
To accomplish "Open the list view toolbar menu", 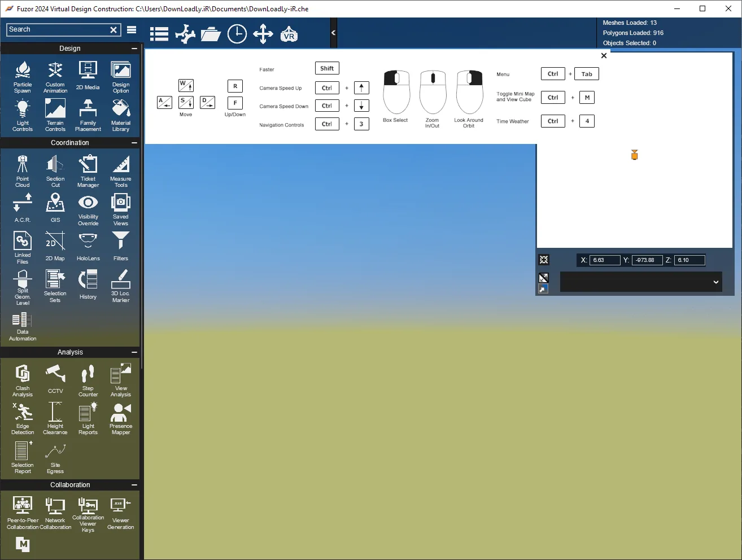I will [x=159, y=34].
